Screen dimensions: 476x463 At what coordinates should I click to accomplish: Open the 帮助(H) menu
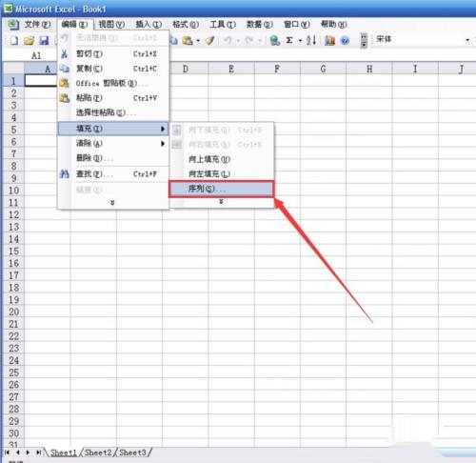334,25
